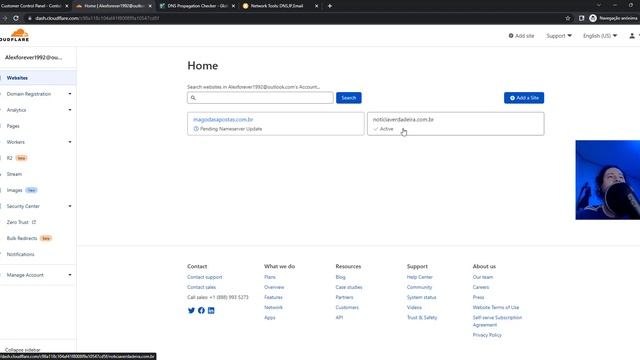Open Website Terms of Use link
Viewport: 640px width, 360px height.
click(496, 307)
